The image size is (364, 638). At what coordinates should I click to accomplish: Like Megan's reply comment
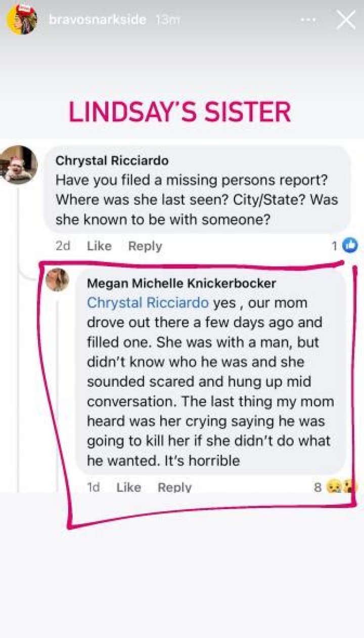[x=128, y=487]
